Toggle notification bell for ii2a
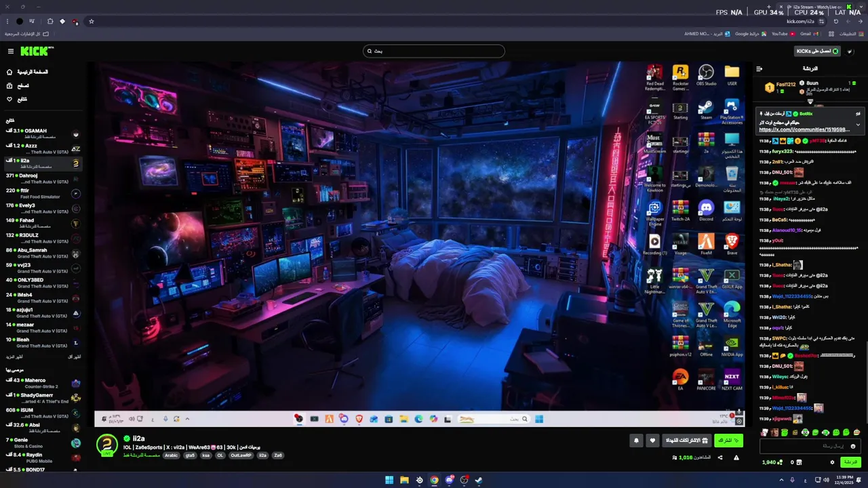Screen dimensions: 868x488 tap(636, 441)
